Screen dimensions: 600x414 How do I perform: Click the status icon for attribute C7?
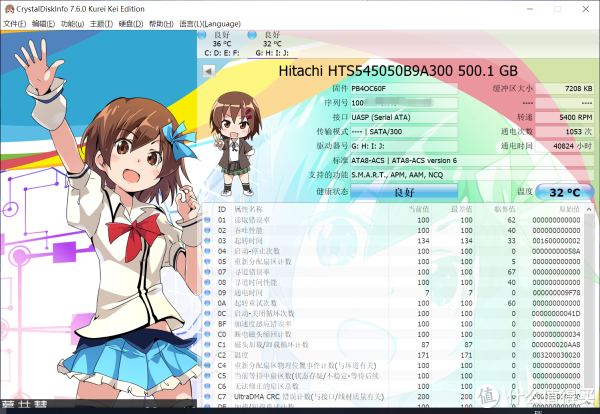coord(207,396)
